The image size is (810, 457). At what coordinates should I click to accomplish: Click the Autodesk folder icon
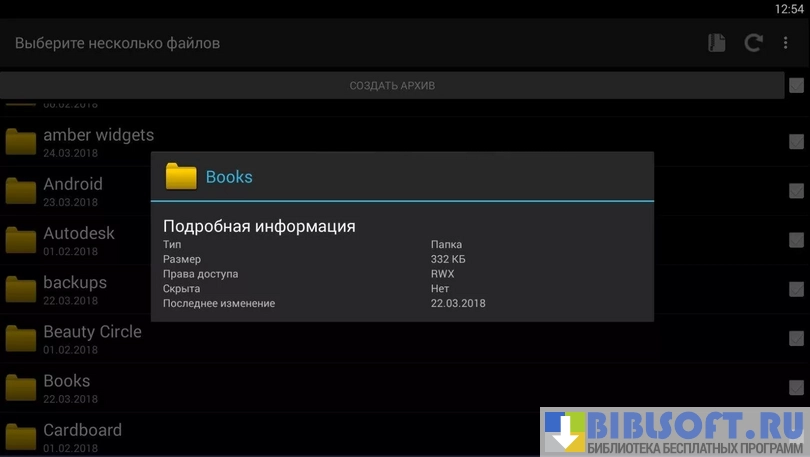[x=20, y=241]
